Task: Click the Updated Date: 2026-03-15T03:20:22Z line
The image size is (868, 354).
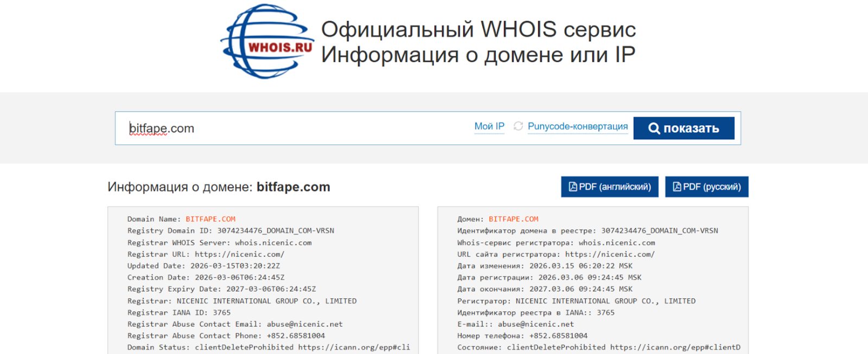Action: 203,266
